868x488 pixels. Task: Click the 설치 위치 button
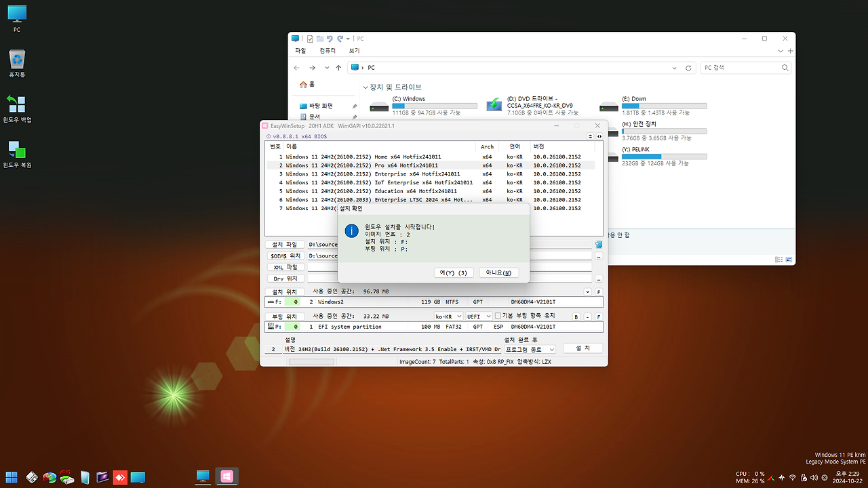(285, 292)
